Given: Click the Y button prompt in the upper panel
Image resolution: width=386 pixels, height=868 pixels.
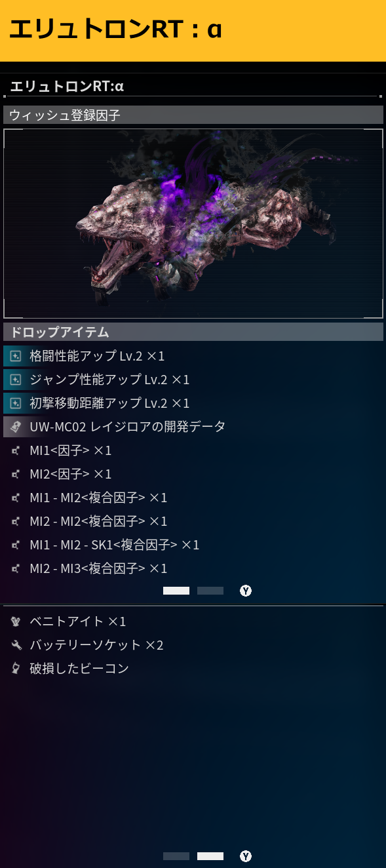Looking at the screenshot, I should (246, 591).
